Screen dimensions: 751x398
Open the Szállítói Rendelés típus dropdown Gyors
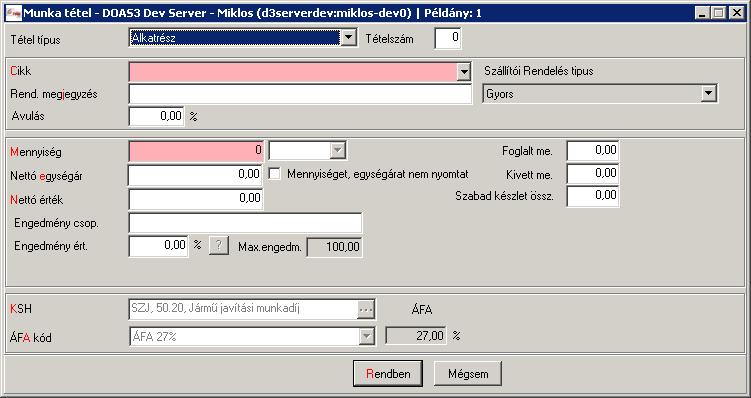pos(600,94)
